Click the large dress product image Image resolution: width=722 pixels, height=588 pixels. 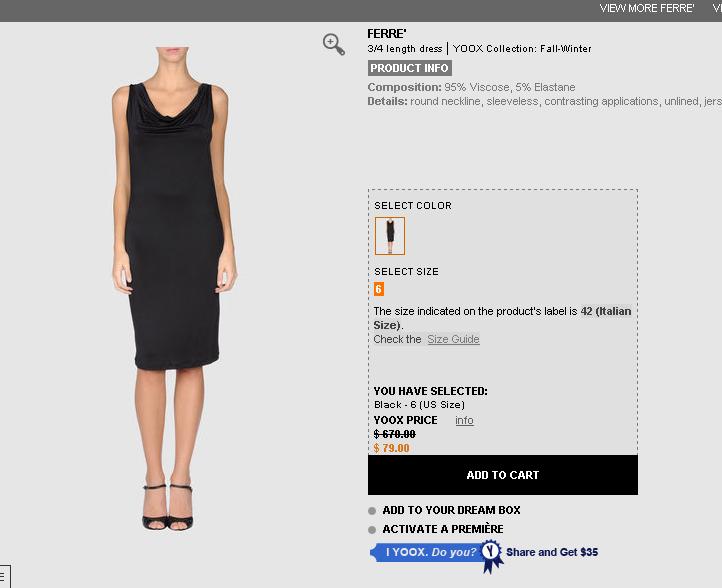(x=175, y=288)
